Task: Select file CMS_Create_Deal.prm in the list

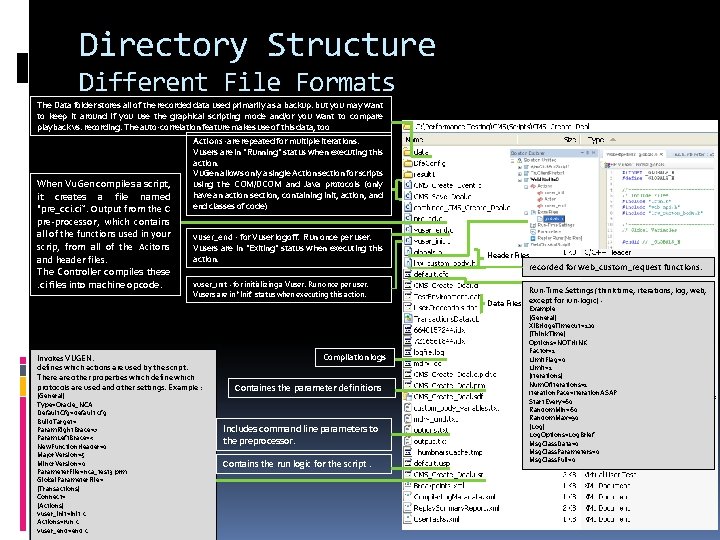Action: tap(449, 385)
